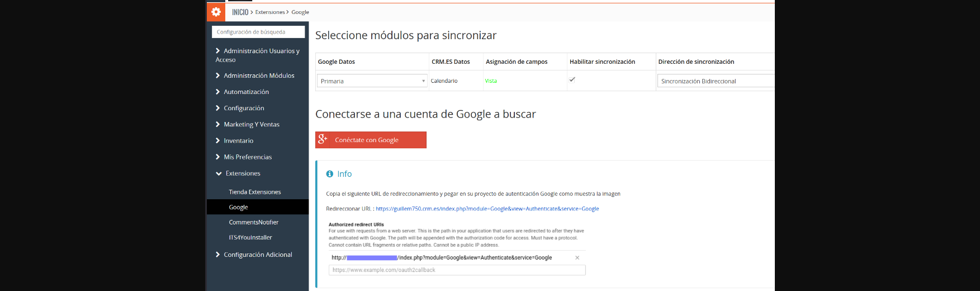This screenshot has width=980, height=291.
Task: Open CommentsNotifier menu item
Action: pos(254,222)
